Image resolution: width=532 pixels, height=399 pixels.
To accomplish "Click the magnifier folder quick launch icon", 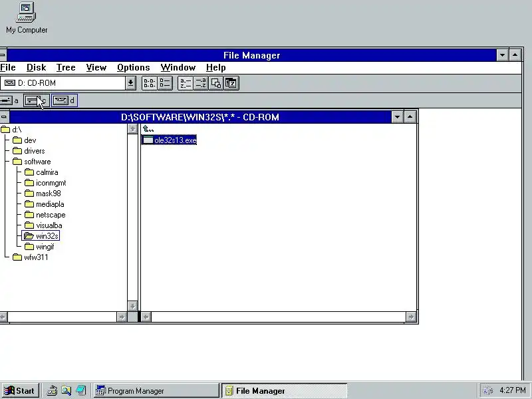I will coord(66,390).
